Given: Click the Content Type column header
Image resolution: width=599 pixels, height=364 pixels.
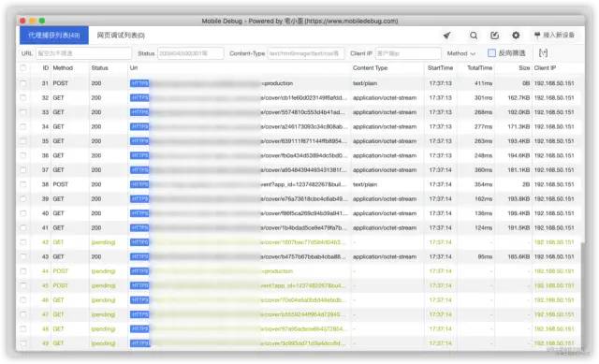Looking at the screenshot, I should click(x=371, y=68).
